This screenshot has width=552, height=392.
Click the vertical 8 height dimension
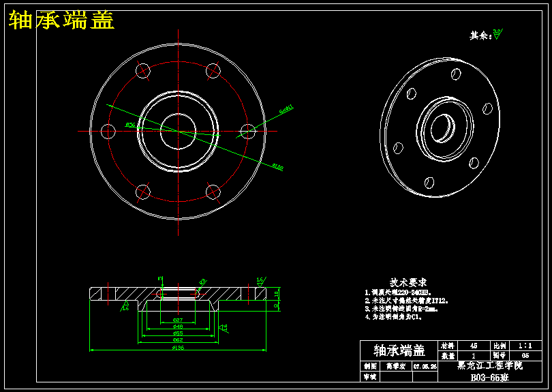click(275, 305)
